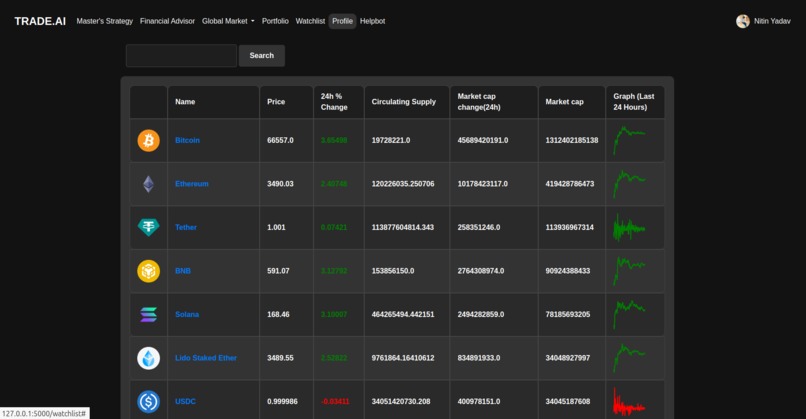Open USDC's red 24-hour graph
This screenshot has height=419, width=806.
pyautogui.click(x=629, y=402)
